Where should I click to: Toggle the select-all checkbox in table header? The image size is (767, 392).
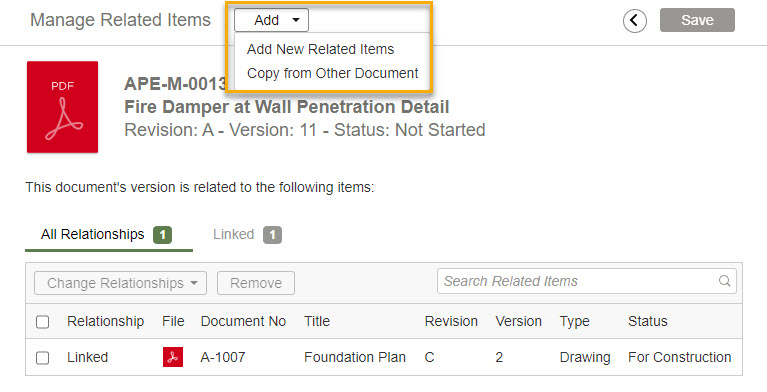click(x=43, y=322)
